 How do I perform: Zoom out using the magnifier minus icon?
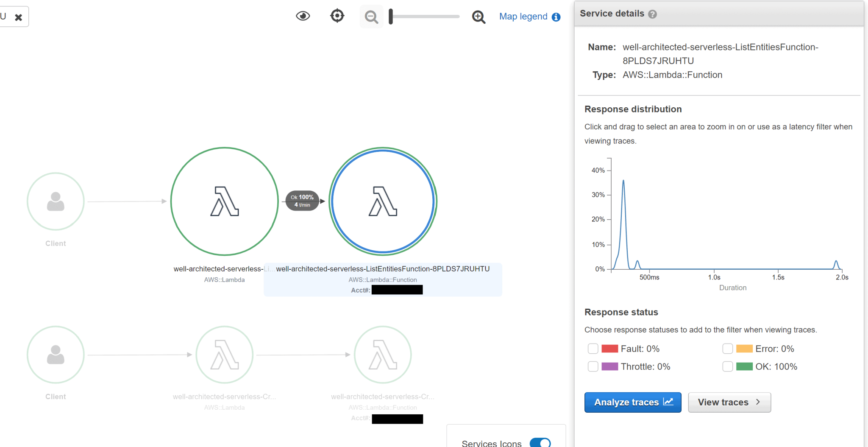(371, 17)
